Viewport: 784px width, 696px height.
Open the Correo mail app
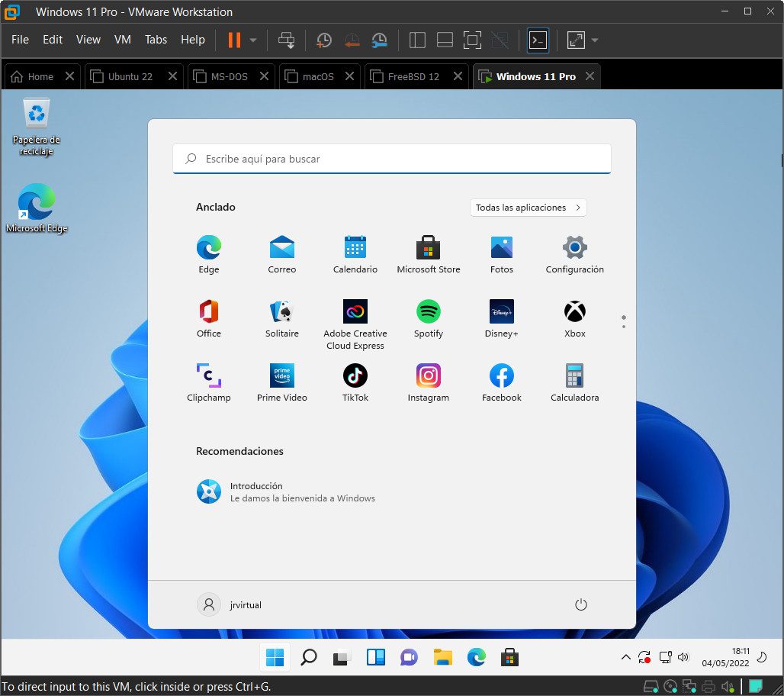coord(282,255)
